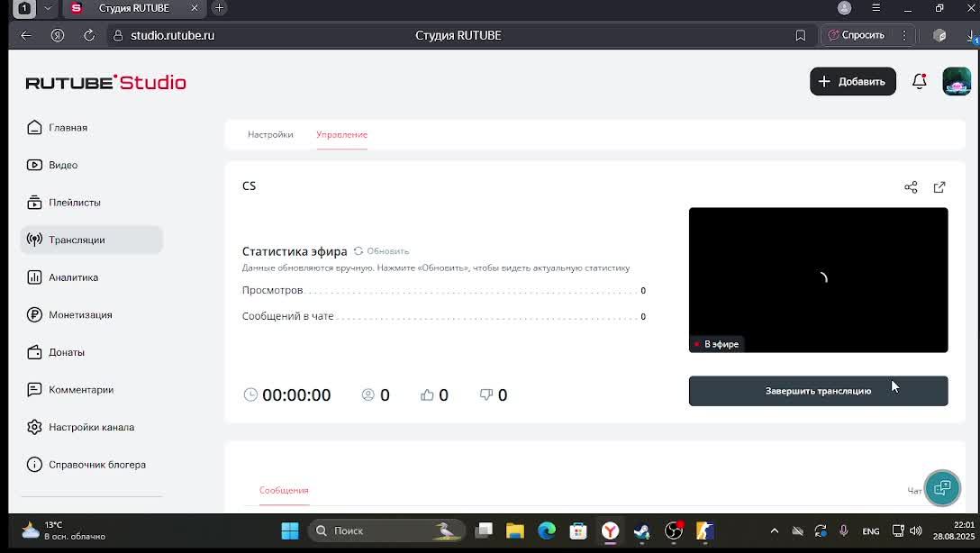Open the Донаты sidebar section

pyautogui.click(x=56, y=352)
